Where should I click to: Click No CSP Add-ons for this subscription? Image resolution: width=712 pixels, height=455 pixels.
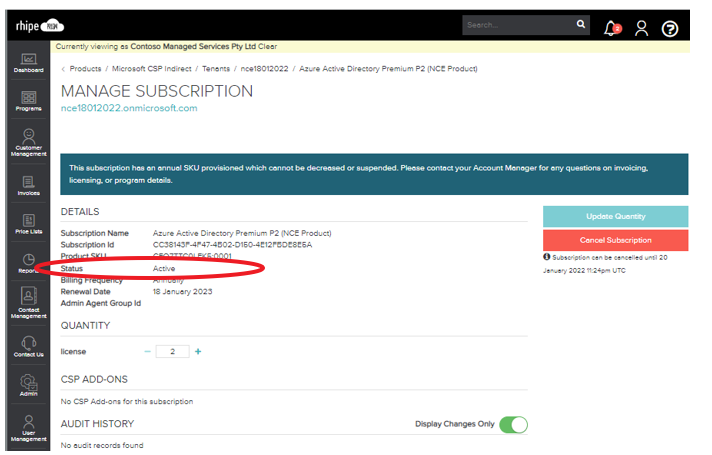coord(127,401)
